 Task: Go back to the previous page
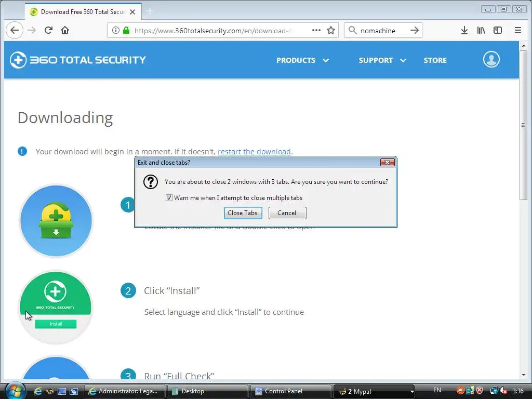pyautogui.click(x=15, y=30)
